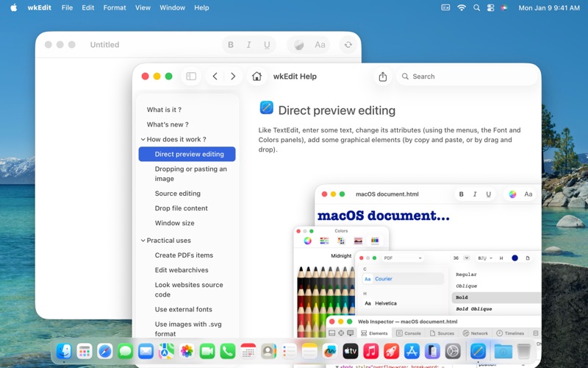Open the Apple menu
The width and height of the screenshot is (588, 368).
click(x=14, y=7)
